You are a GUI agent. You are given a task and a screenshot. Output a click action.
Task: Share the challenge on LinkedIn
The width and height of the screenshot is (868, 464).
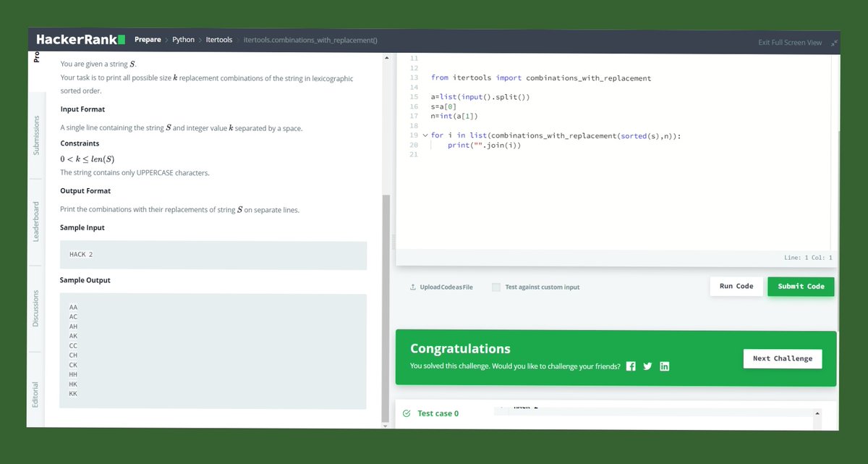point(665,366)
